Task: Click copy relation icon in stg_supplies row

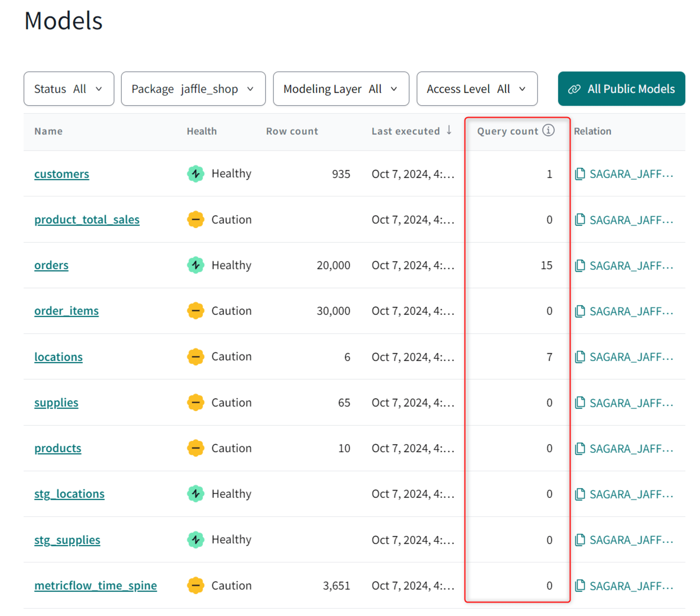Action: click(580, 540)
